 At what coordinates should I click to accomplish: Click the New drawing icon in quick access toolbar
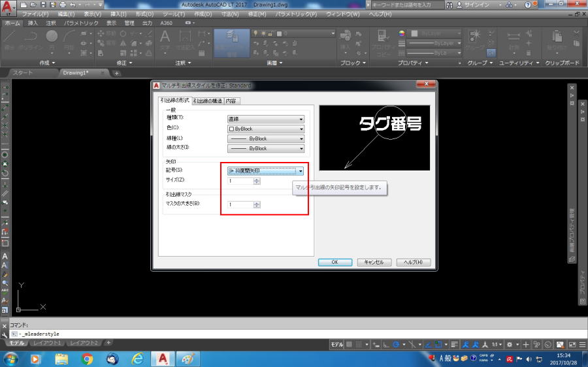(24, 5)
